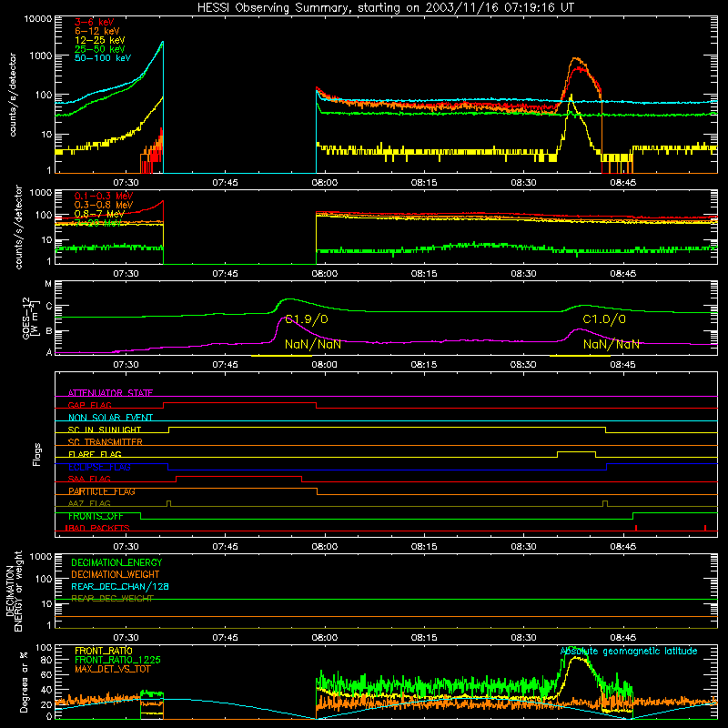Click the M level label on GOES axis
This screenshot has height=728, width=728.
pyautogui.click(x=48, y=284)
